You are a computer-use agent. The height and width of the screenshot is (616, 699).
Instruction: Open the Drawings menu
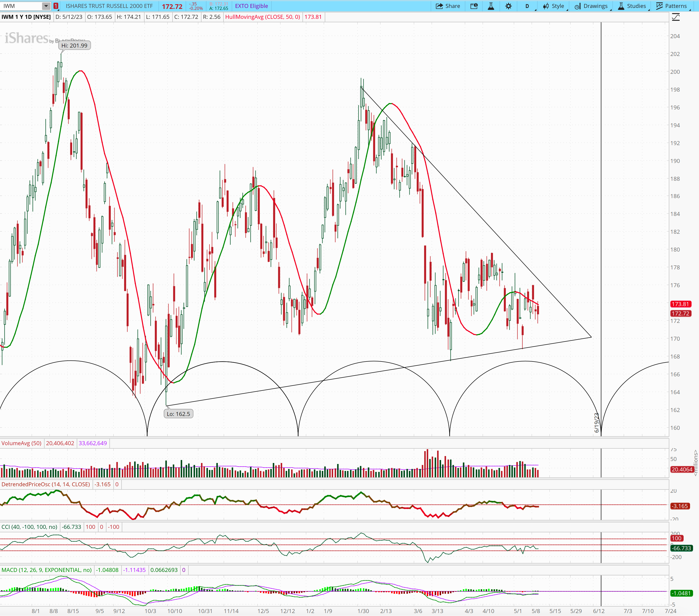(591, 6)
